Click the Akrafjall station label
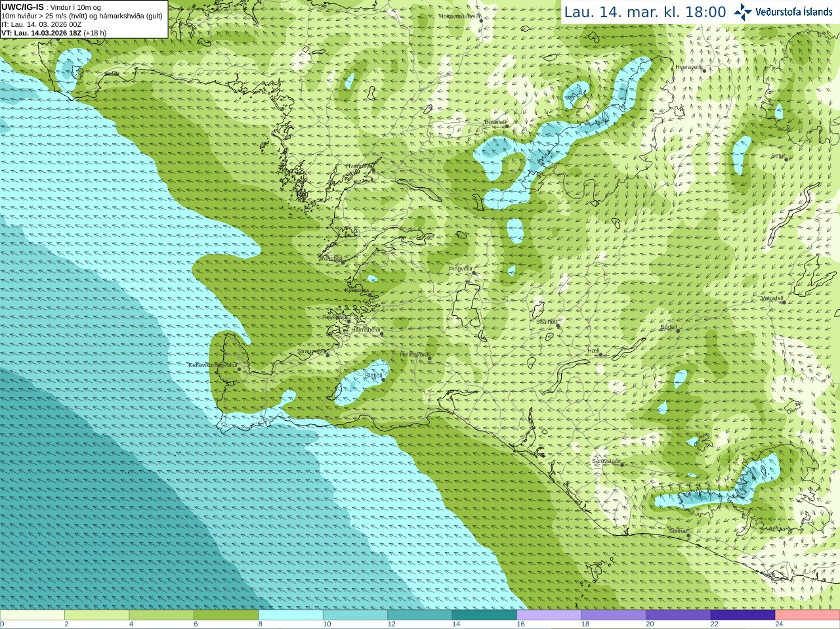The image size is (840, 629). tap(331, 259)
